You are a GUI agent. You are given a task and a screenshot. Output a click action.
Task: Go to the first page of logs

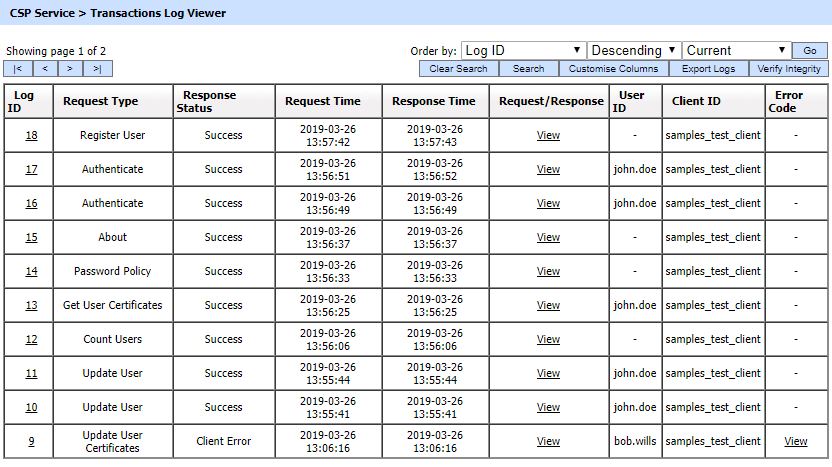coord(18,69)
